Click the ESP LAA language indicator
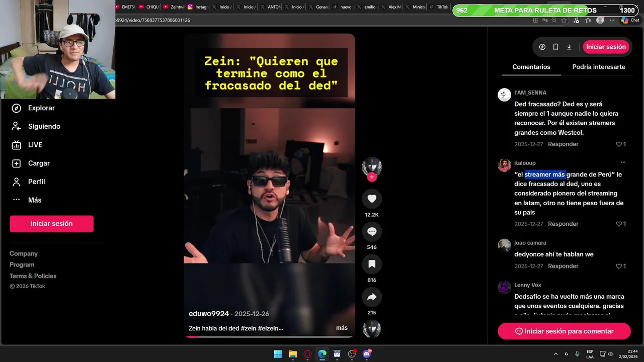 tap(590, 354)
